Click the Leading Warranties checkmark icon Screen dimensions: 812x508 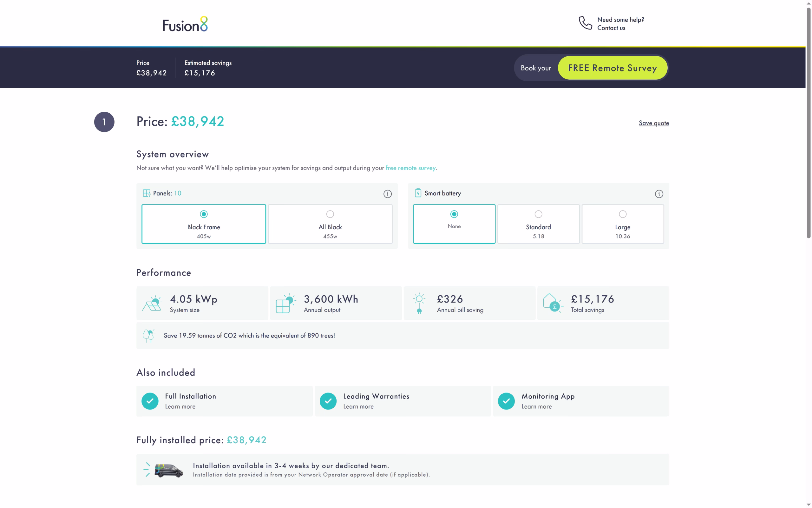328,401
